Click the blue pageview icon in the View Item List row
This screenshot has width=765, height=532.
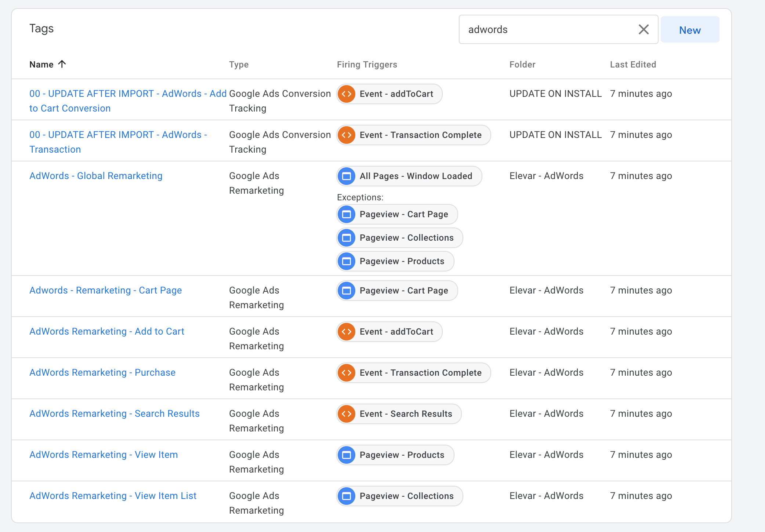(347, 496)
